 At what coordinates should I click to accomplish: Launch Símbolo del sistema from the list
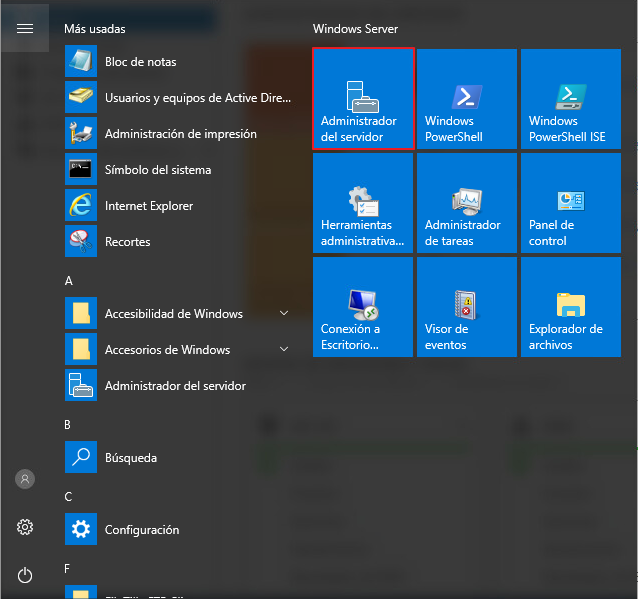click(157, 170)
